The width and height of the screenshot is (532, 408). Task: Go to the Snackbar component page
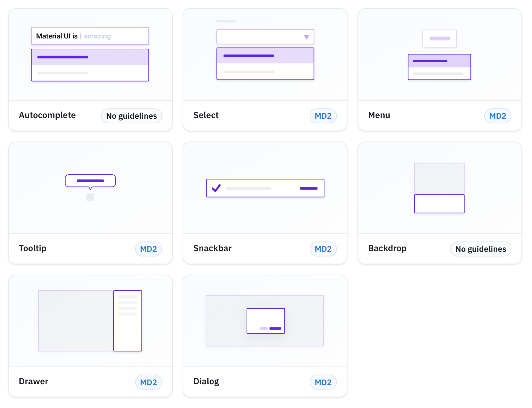pyautogui.click(x=213, y=248)
